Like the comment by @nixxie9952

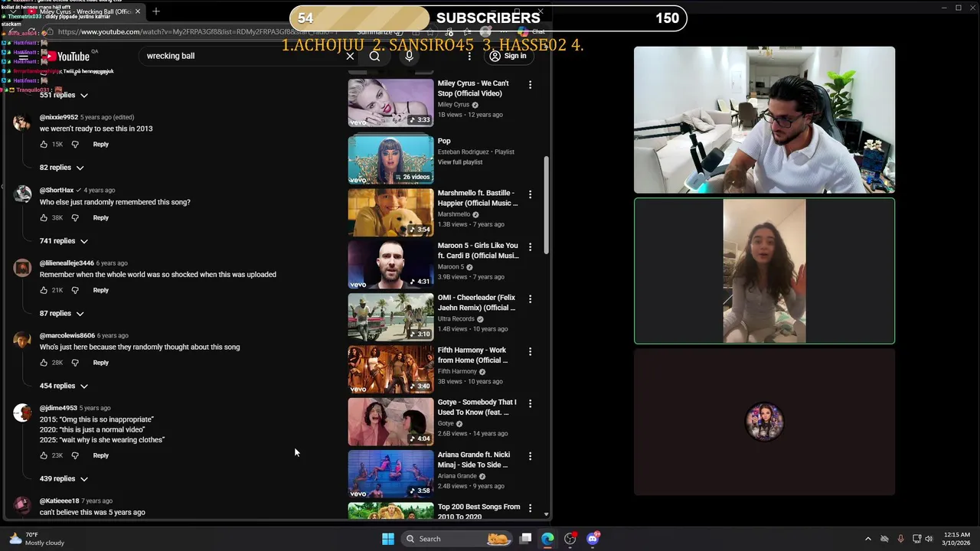tap(44, 144)
